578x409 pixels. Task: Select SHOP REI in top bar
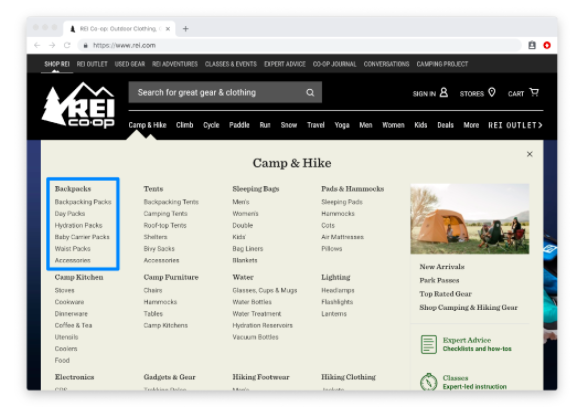click(x=57, y=64)
